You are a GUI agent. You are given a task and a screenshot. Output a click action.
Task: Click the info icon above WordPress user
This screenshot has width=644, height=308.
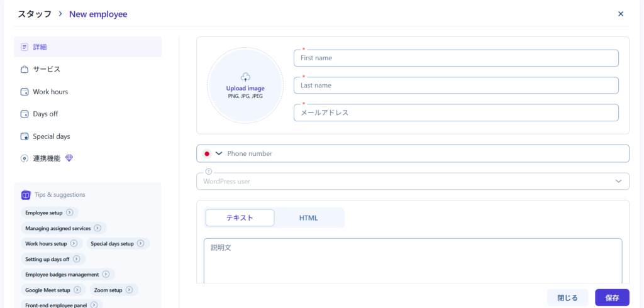(x=208, y=172)
